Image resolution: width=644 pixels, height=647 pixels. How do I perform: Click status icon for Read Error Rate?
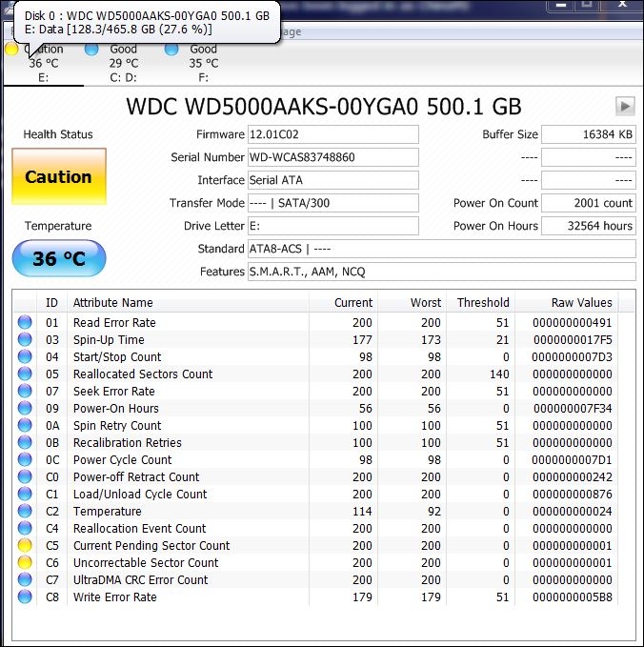point(25,322)
